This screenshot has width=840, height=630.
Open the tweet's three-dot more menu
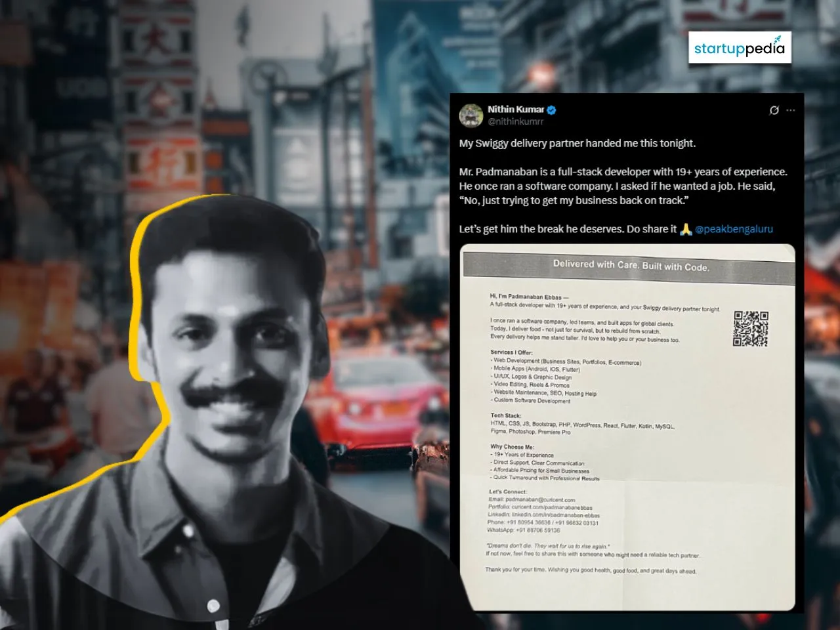[x=791, y=110]
